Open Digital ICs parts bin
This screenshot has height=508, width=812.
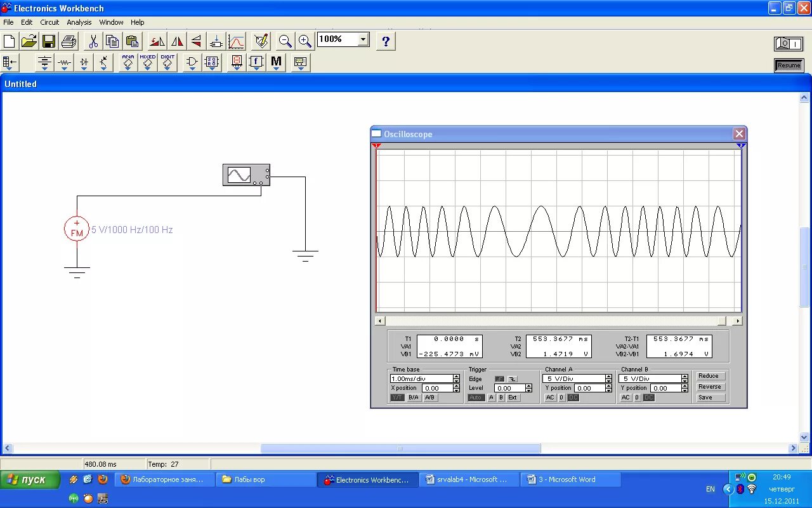click(x=167, y=62)
